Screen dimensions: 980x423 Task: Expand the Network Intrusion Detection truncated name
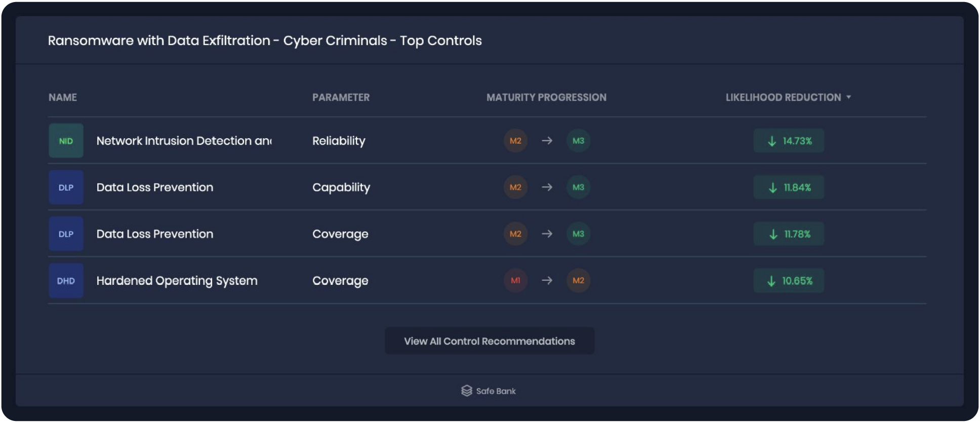[184, 141]
